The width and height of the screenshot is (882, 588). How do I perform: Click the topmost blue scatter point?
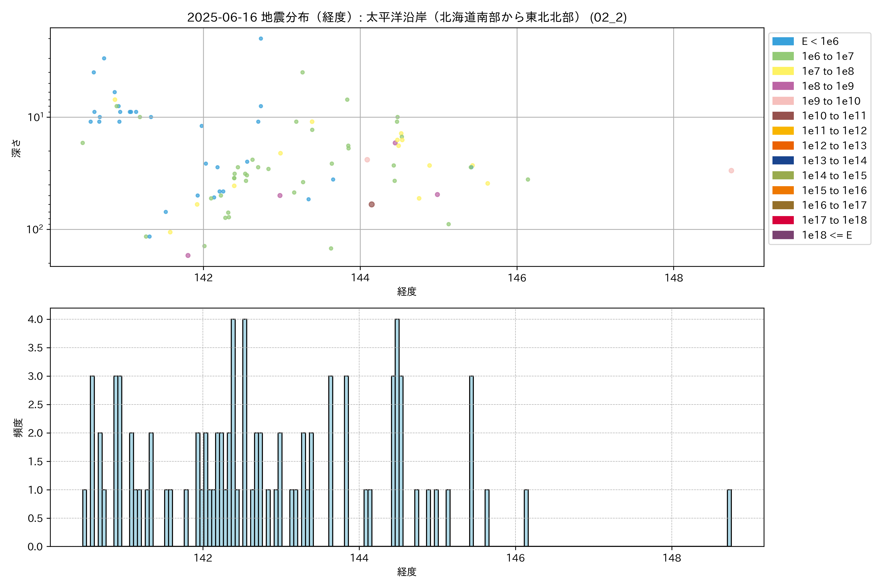[261, 39]
